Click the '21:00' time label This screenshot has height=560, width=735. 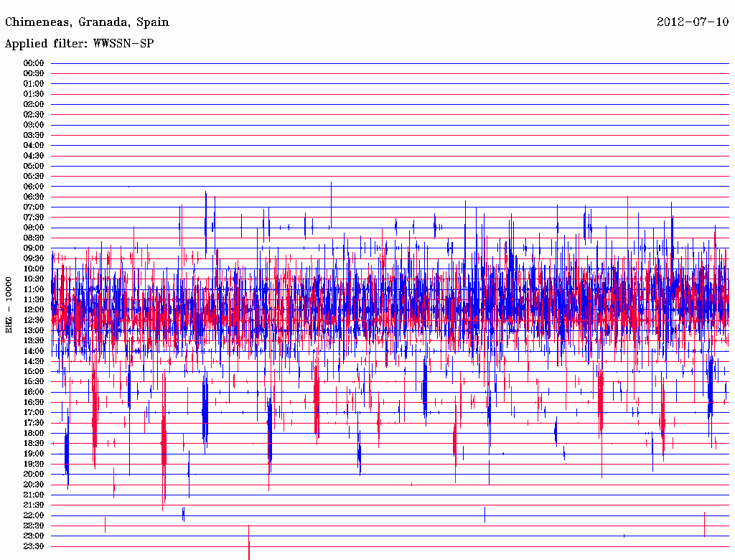(33, 495)
